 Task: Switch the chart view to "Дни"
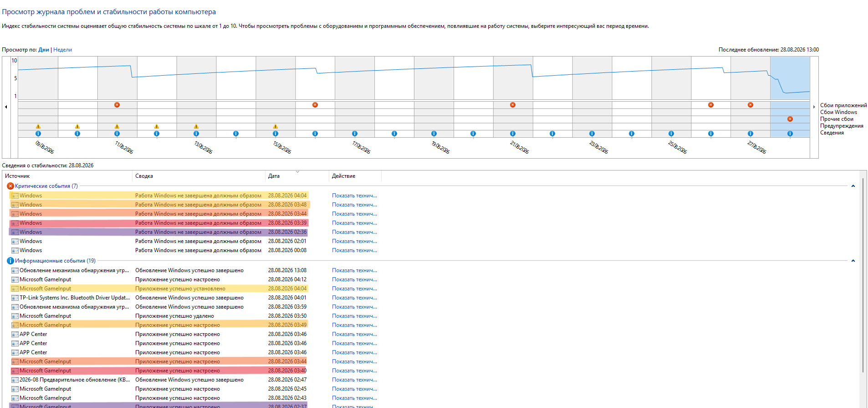coord(44,50)
